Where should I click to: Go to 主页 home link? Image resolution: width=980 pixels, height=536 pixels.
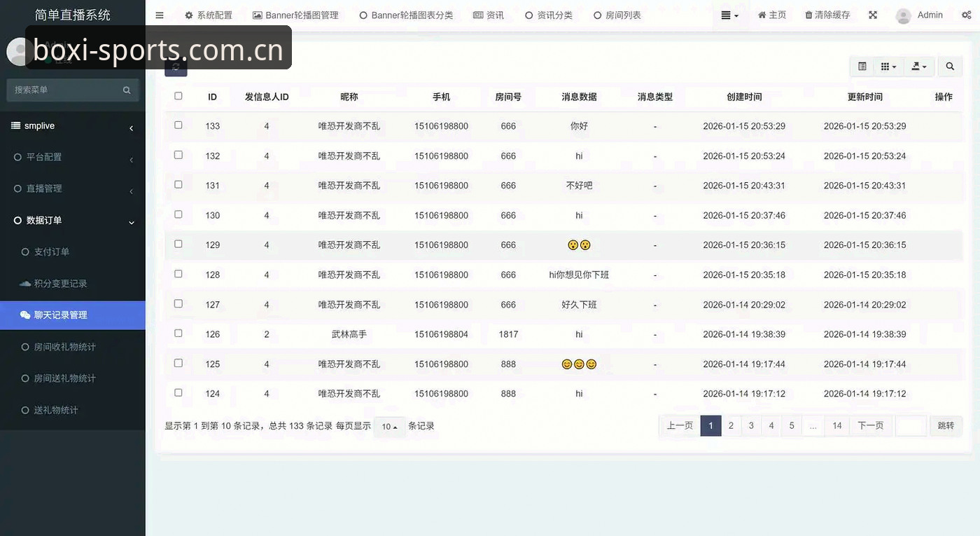click(772, 15)
